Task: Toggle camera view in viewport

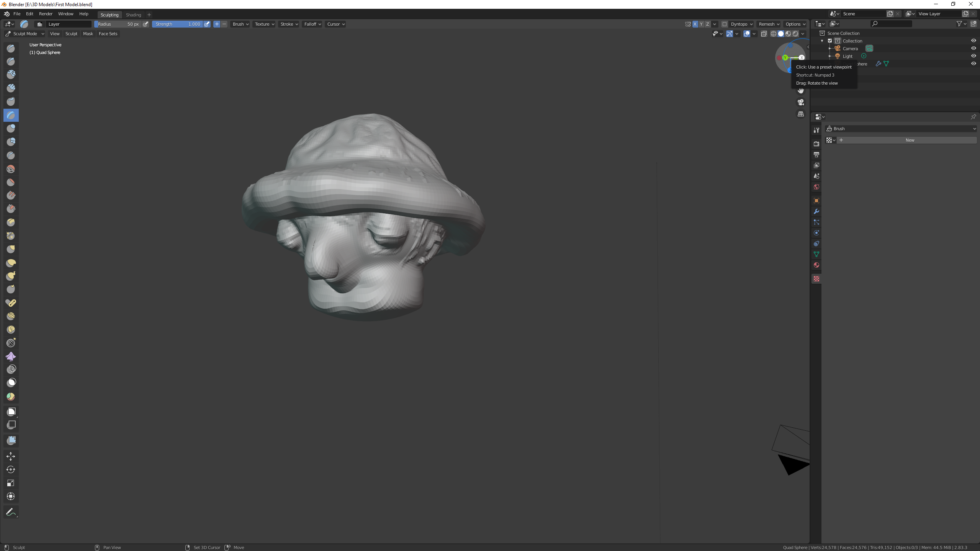Action: point(800,102)
